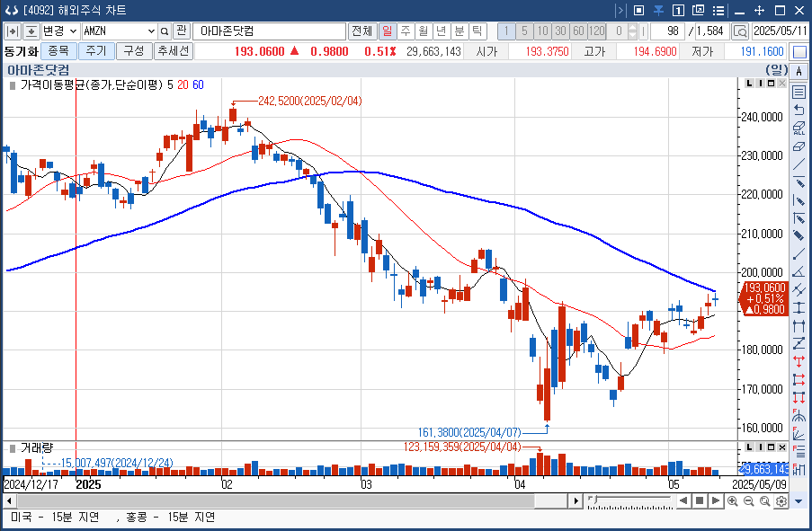812x531 pixels.
Task: Click the playback forward button
Action: tap(715, 500)
